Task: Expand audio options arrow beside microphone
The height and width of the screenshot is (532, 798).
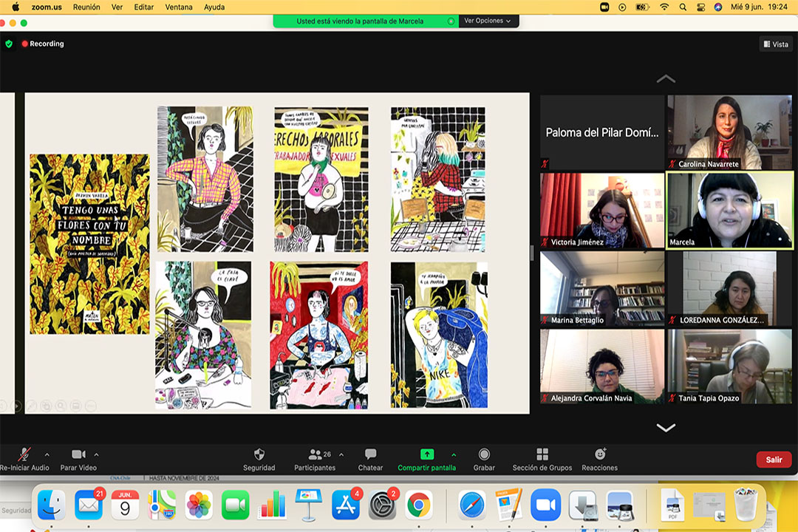Action: click(47, 454)
